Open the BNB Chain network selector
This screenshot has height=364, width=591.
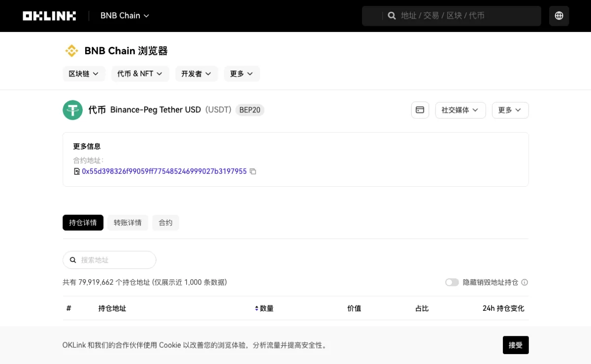[x=125, y=16]
